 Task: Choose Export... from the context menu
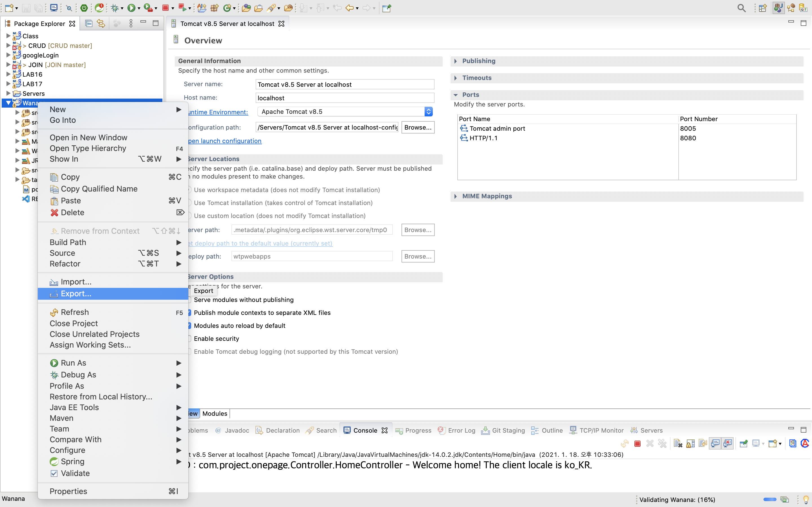[76, 294]
